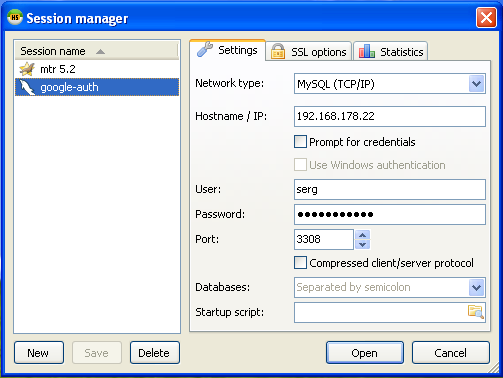Enable Prompt for credentials
The image size is (503, 378).
tap(300, 142)
